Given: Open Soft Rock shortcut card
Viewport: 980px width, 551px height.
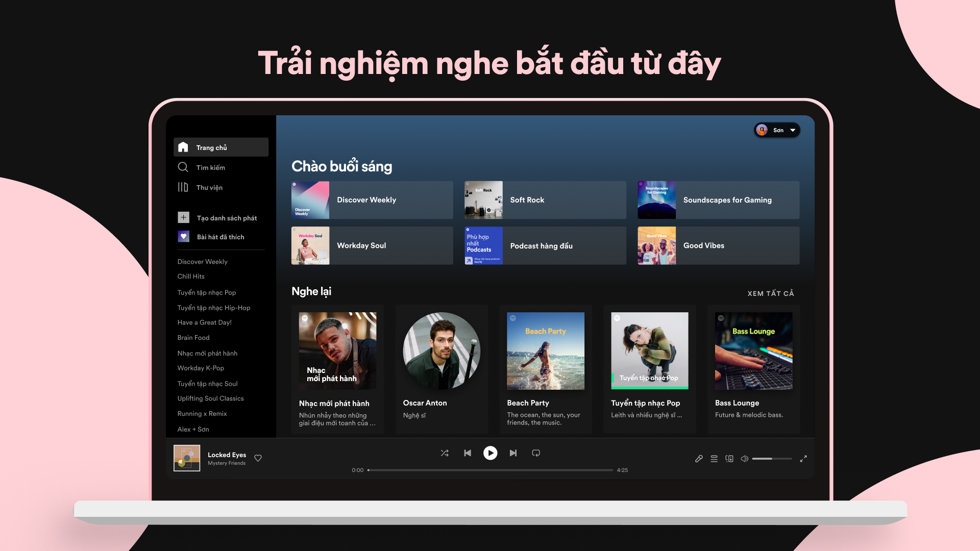Looking at the screenshot, I should click(x=545, y=200).
